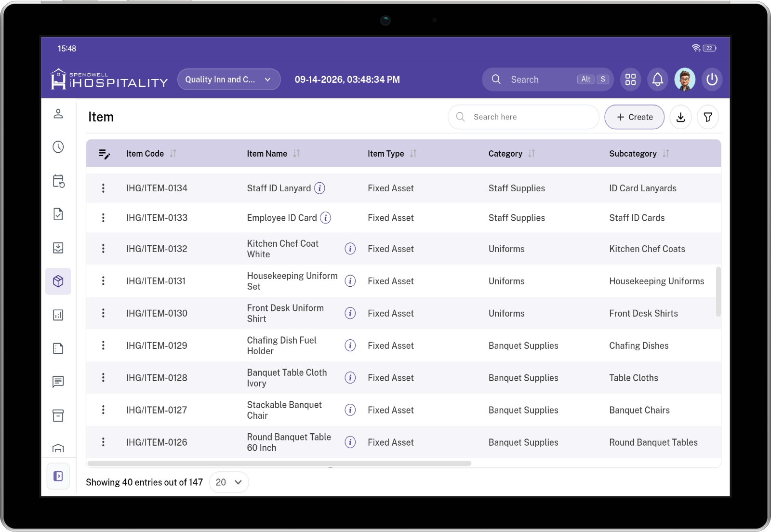
Task: Click the vertical table scrollbar
Action: pyautogui.click(x=718, y=292)
